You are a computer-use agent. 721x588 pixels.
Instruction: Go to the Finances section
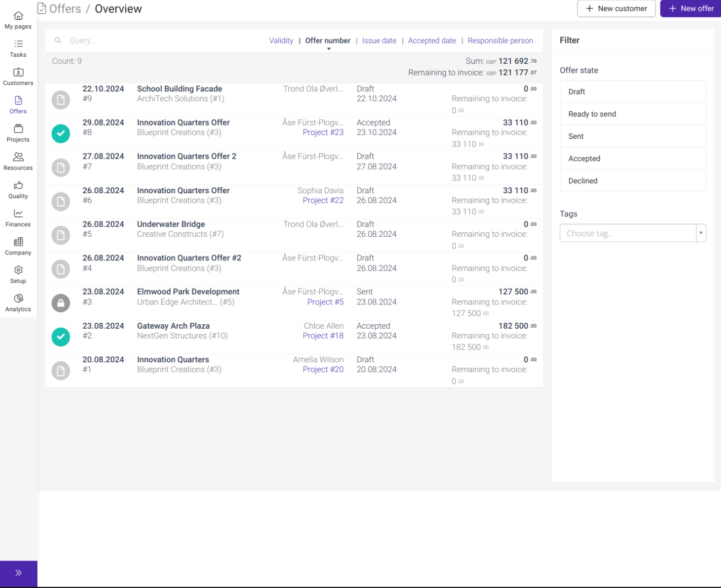click(x=18, y=217)
